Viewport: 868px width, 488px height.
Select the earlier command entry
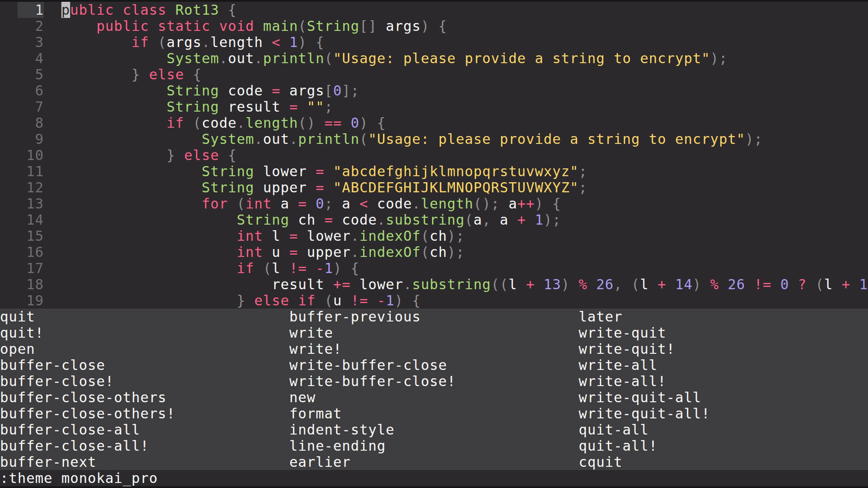pos(320,462)
